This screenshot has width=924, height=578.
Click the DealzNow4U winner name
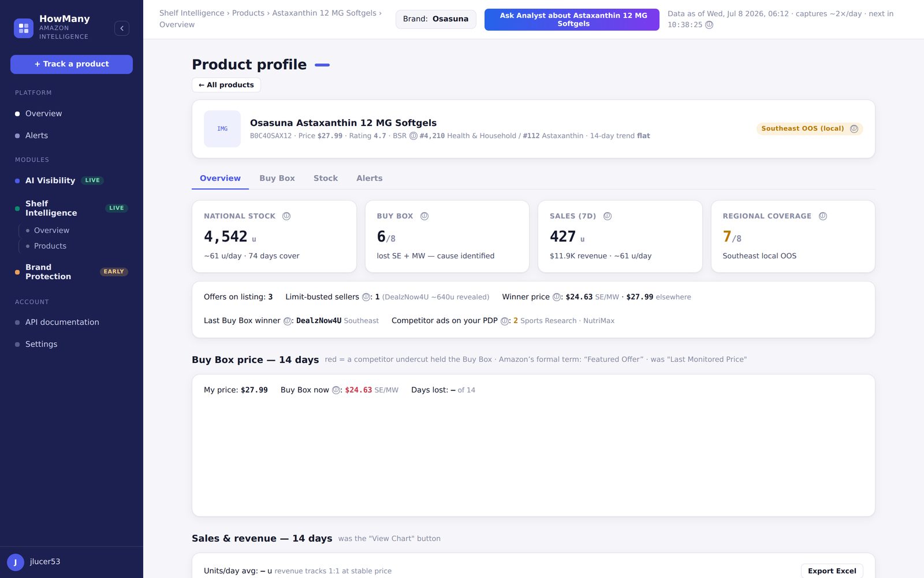pos(319,321)
